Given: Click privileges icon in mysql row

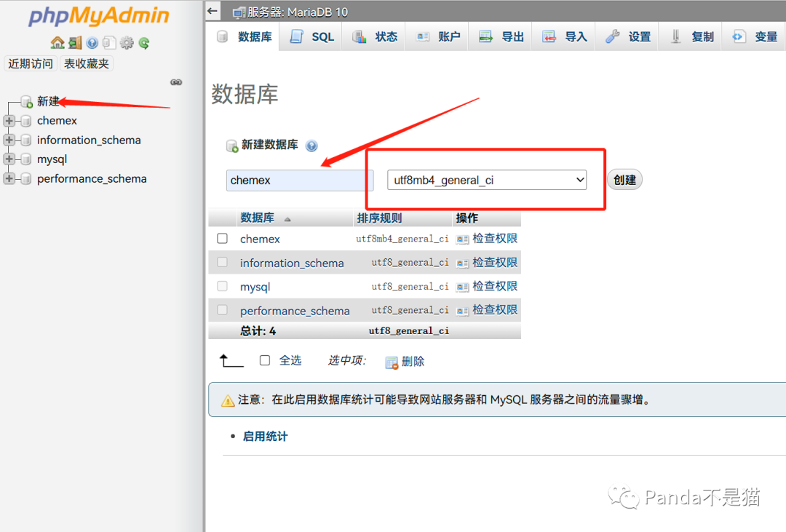Looking at the screenshot, I should pyautogui.click(x=462, y=287).
